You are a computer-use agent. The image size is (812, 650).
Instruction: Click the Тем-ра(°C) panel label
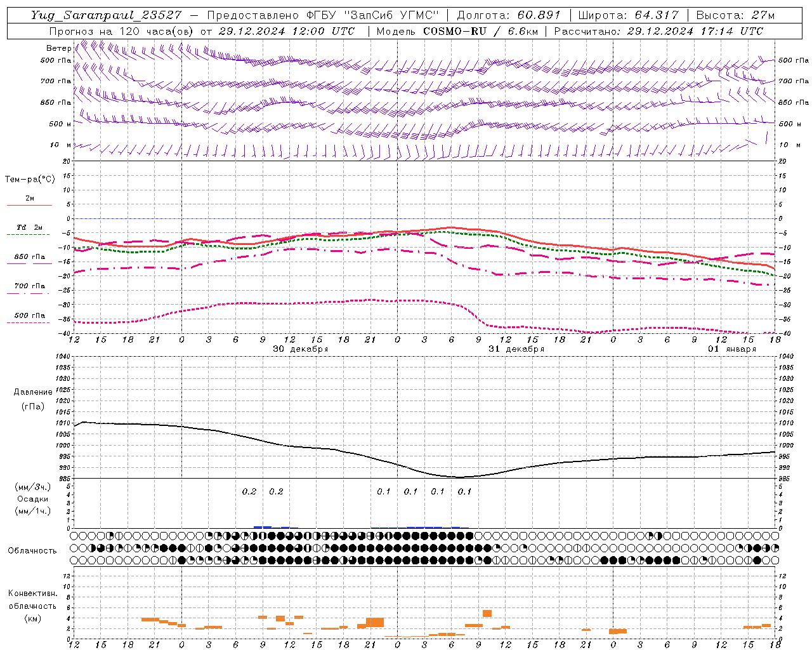(x=30, y=179)
